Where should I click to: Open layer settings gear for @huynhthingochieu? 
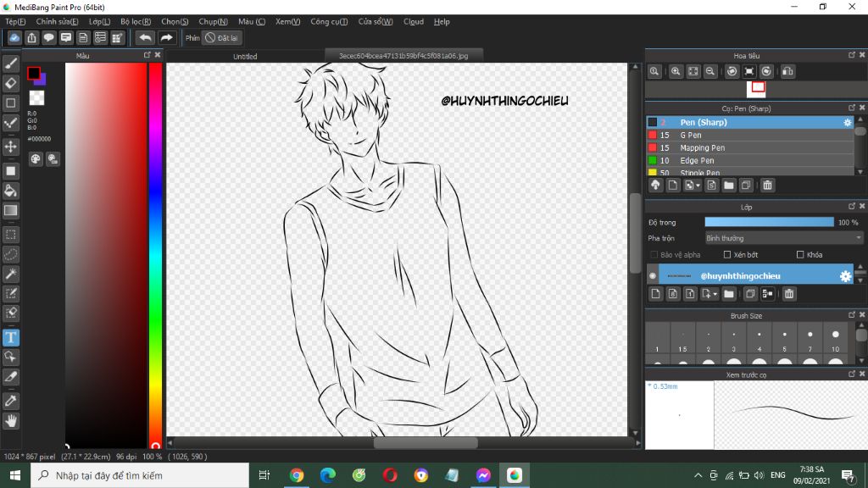click(x=845, y=276)
